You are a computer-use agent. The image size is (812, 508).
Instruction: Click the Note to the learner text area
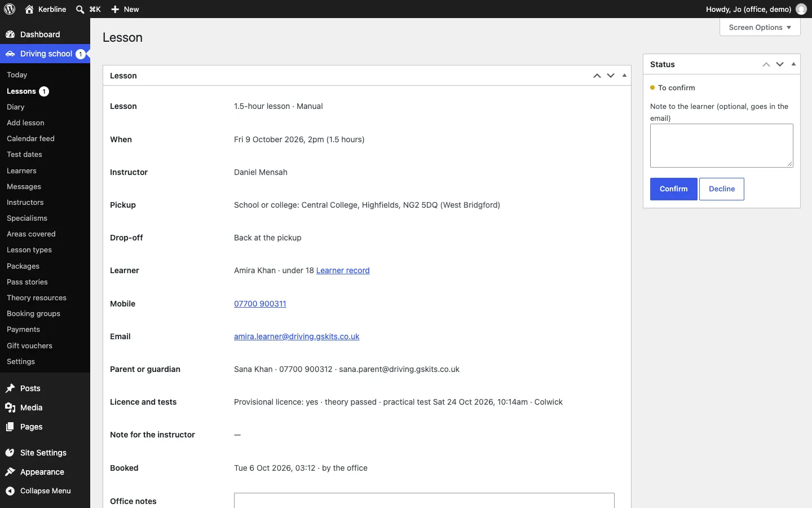(x=722, y=146)
